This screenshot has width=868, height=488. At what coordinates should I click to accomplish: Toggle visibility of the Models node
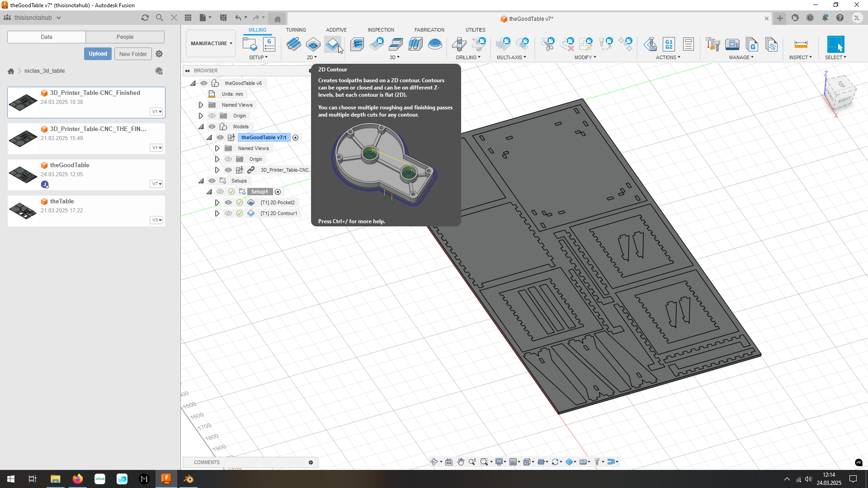click(x=212, y=127)
